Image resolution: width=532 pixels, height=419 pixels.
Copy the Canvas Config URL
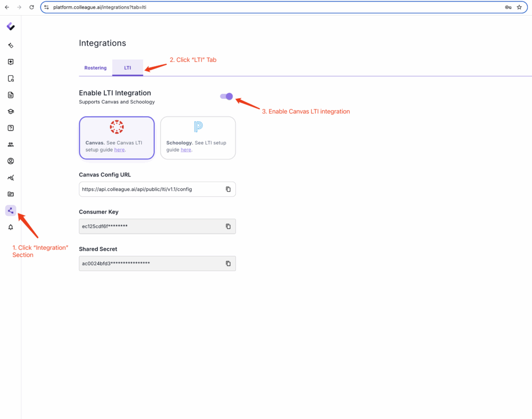click(x=228, y=190)
